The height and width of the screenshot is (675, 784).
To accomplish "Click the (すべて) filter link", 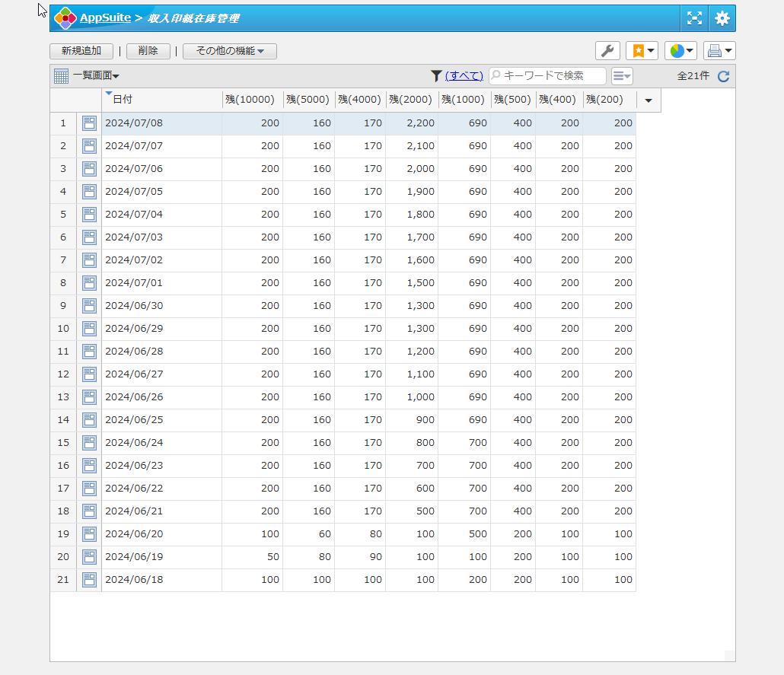I will 464,76.
